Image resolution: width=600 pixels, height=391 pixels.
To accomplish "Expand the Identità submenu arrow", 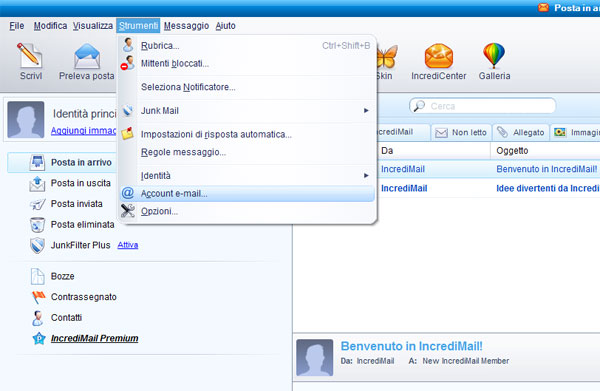I will click(x=366, y=176).
